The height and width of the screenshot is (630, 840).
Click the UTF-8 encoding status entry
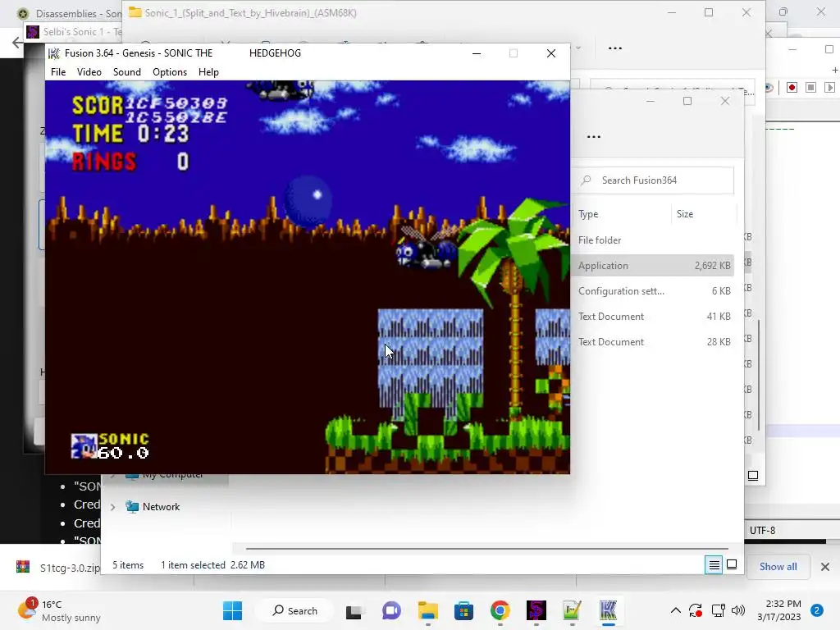(762, 531)
